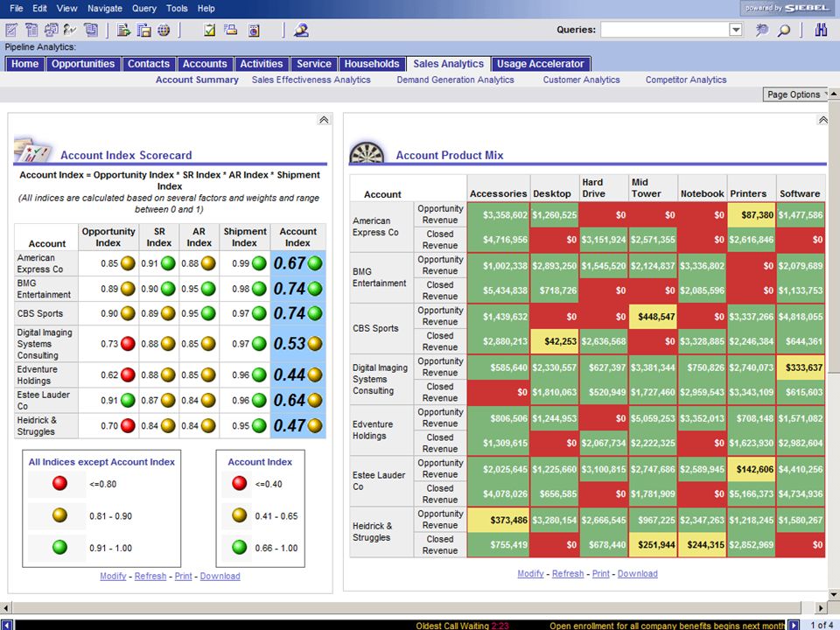Collapse the Account Product Mix panel
Image resolution: width=840 pixels, height=630 pixels.
click(x=822, y=120)
